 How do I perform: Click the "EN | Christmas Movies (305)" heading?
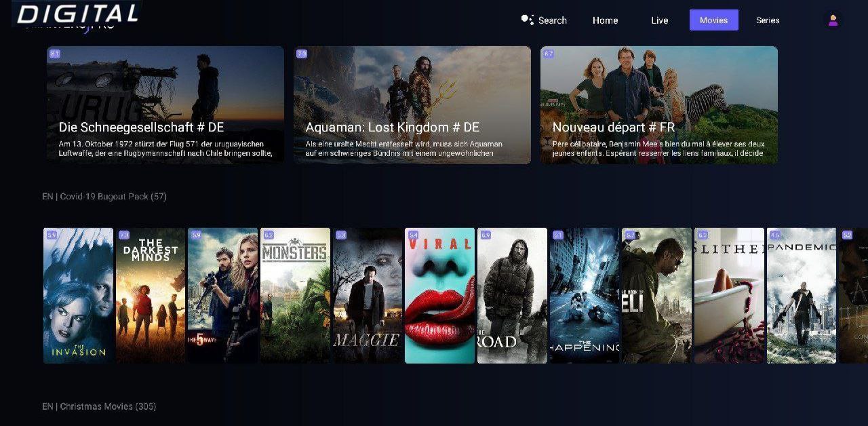99,406
